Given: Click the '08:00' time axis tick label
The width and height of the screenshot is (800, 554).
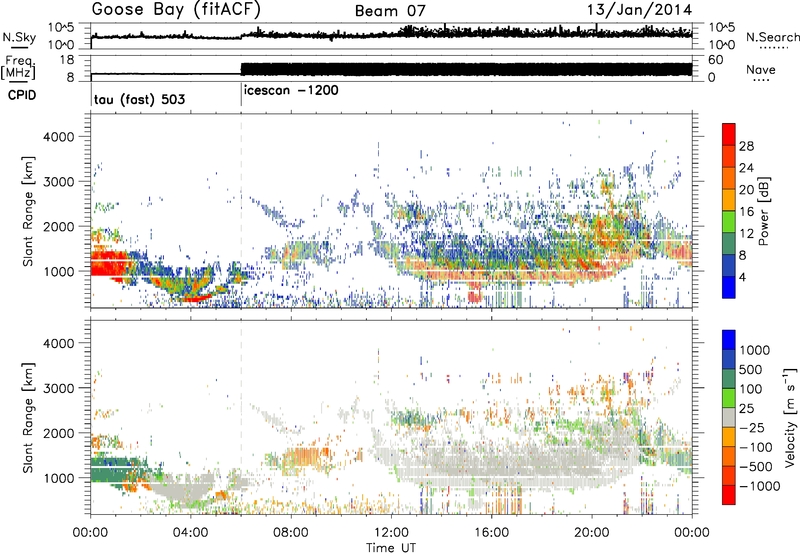Looking at the screenshot, I should (291, 533).
